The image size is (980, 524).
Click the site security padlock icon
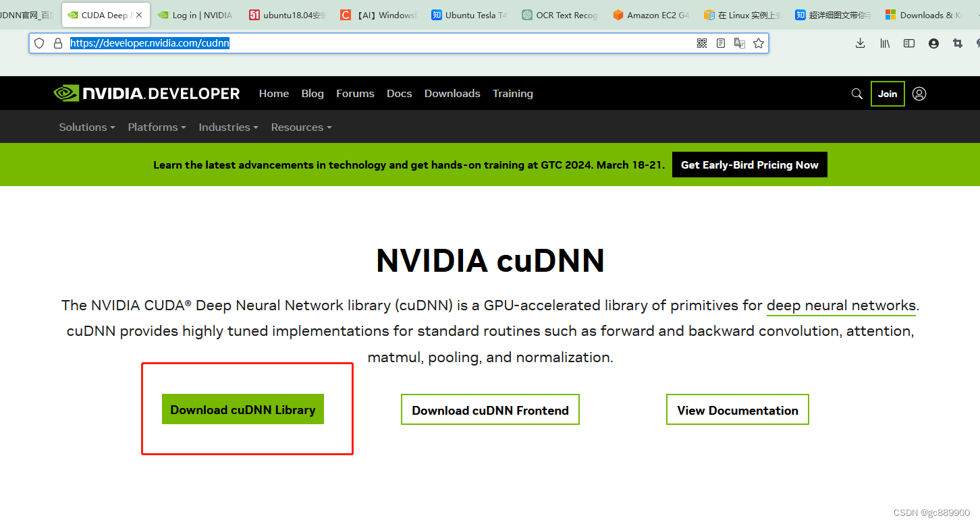tap(58, 43)
